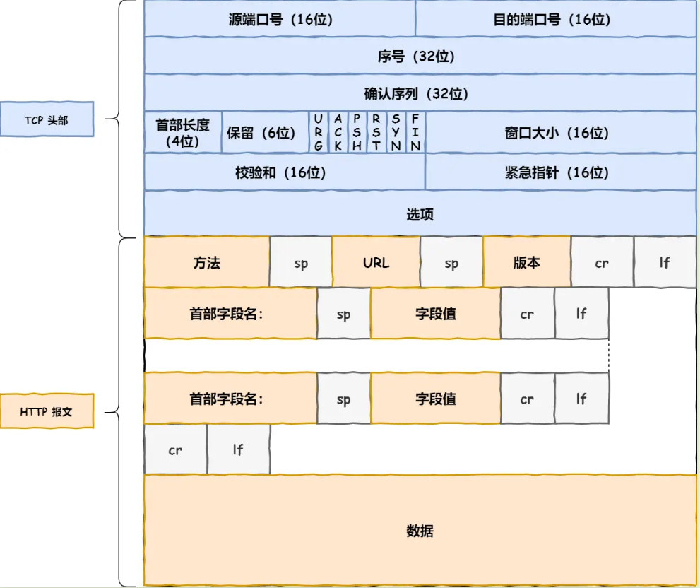Click the 'sp' box between 方法 and URL
Image resolution: width=700 pixels, height=588 pixels.
[x=302, y=262]
